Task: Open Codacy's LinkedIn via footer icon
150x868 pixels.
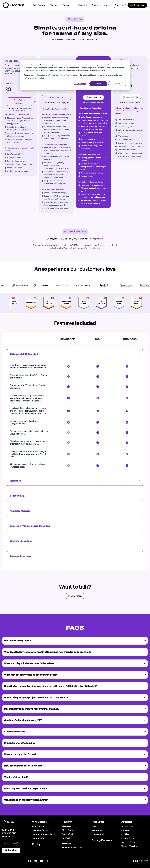Action: point(35,861)
